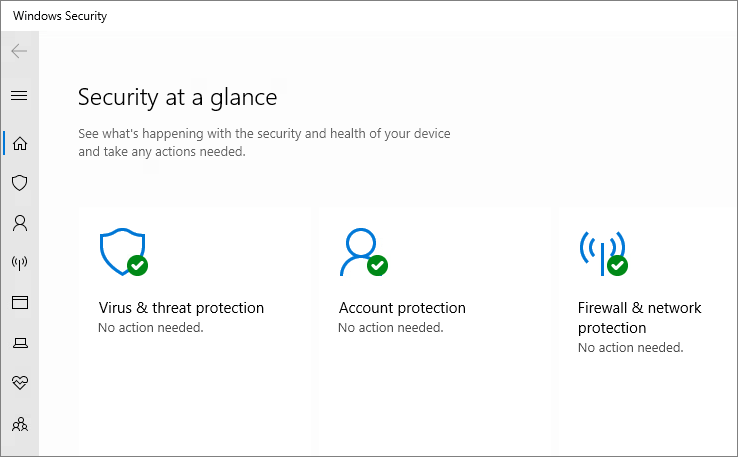Click No action needed under Virus protection
The width and height of the screenshot is (738, 457).
[150, 327]
